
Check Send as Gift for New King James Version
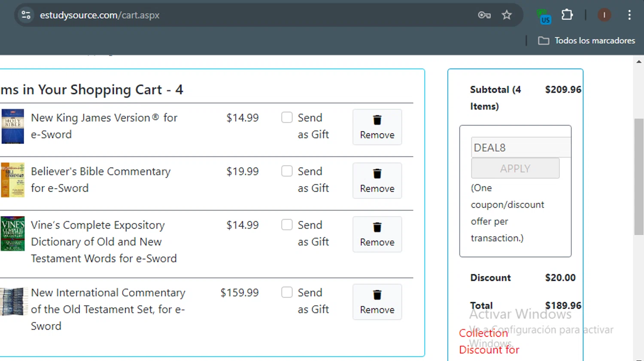pos(287,117)
